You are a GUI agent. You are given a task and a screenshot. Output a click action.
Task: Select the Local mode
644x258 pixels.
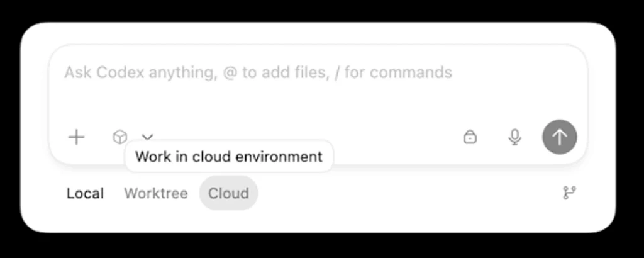(x=86, y=193)
